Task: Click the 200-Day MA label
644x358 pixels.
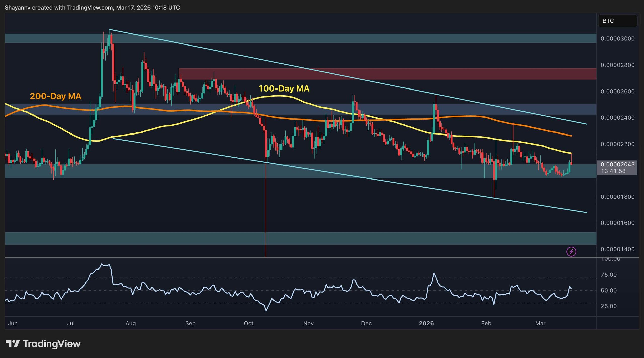Action: coord(56,96)
